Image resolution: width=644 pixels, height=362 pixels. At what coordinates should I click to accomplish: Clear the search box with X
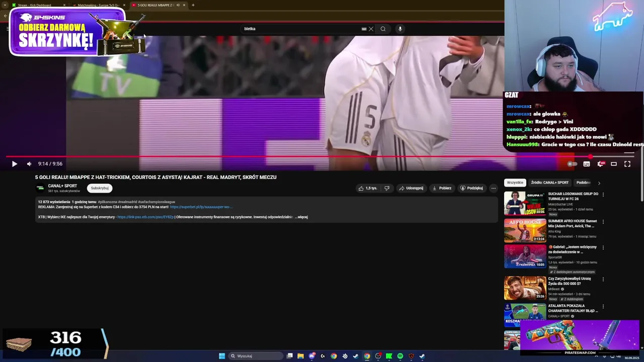[x=371, y=29]
